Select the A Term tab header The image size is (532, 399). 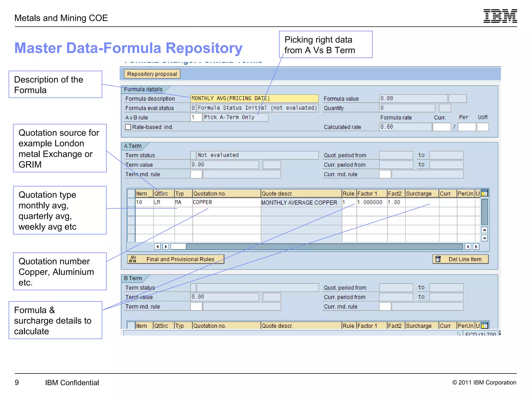tap(133, 146)
